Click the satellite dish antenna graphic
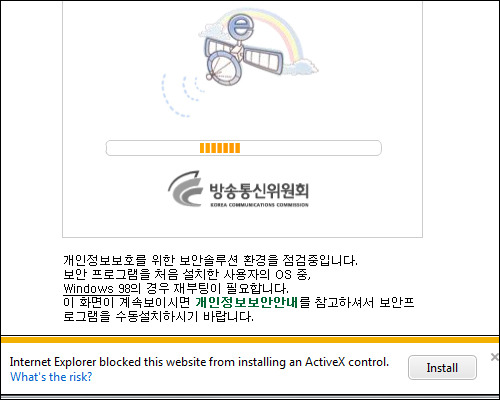The image size is (500, 400). click(223, 69)
